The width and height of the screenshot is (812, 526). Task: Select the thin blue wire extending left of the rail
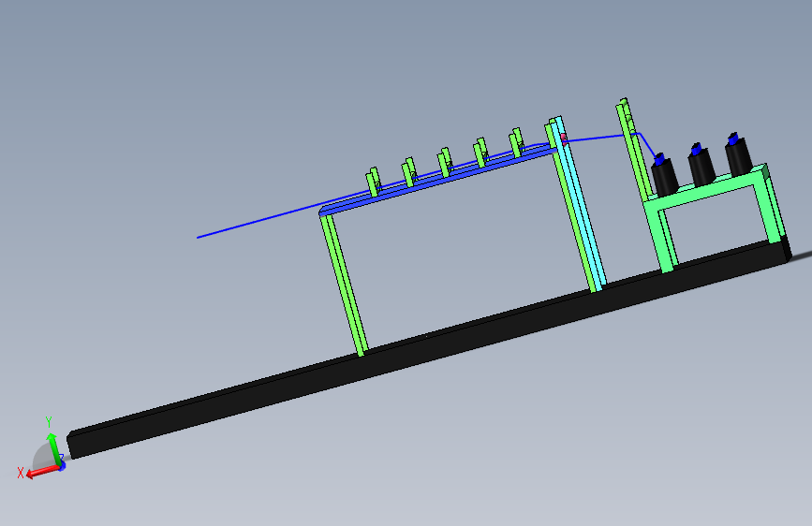pos(258,219)
